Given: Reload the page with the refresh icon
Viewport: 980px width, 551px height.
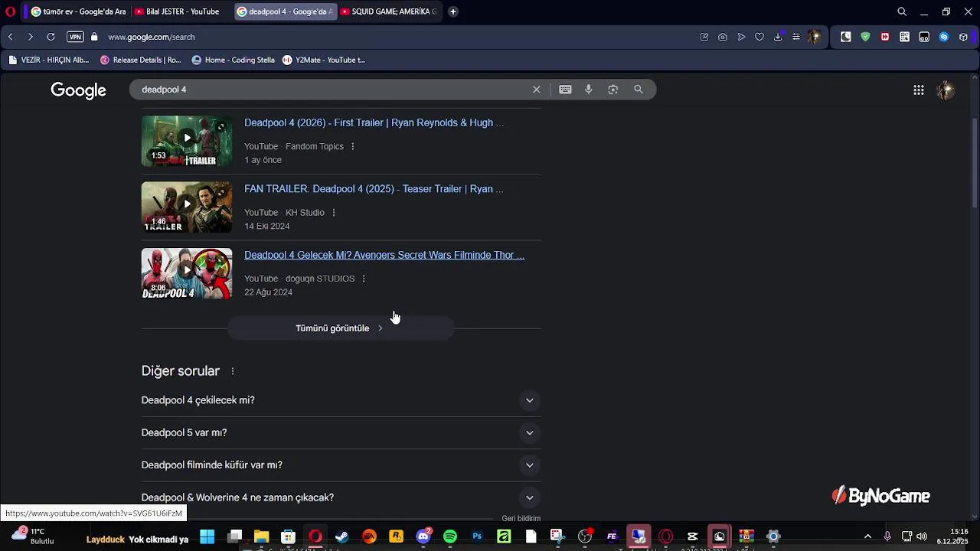Looking at the screenshot, I should click(x=51, y=37).
